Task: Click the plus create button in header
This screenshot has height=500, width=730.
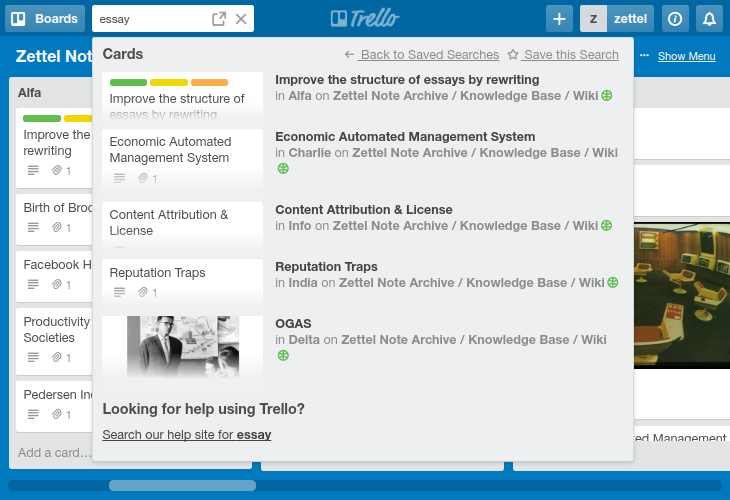Action: coord(559,19)
